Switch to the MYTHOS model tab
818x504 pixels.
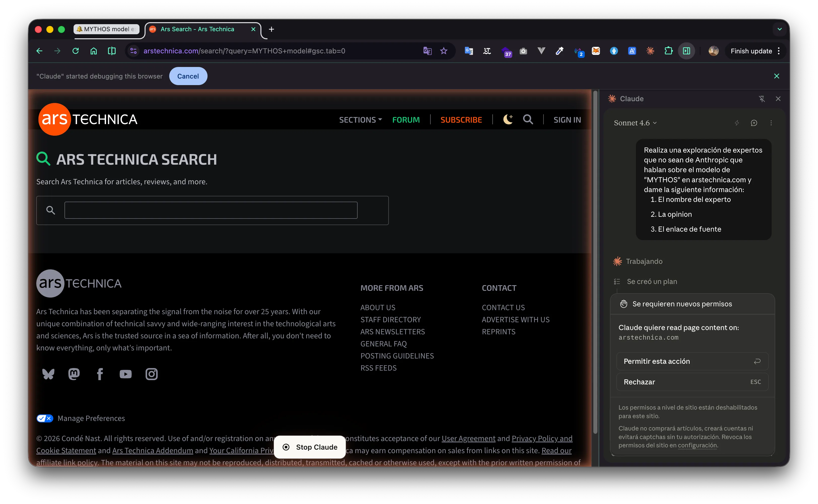tap(106, 29)
